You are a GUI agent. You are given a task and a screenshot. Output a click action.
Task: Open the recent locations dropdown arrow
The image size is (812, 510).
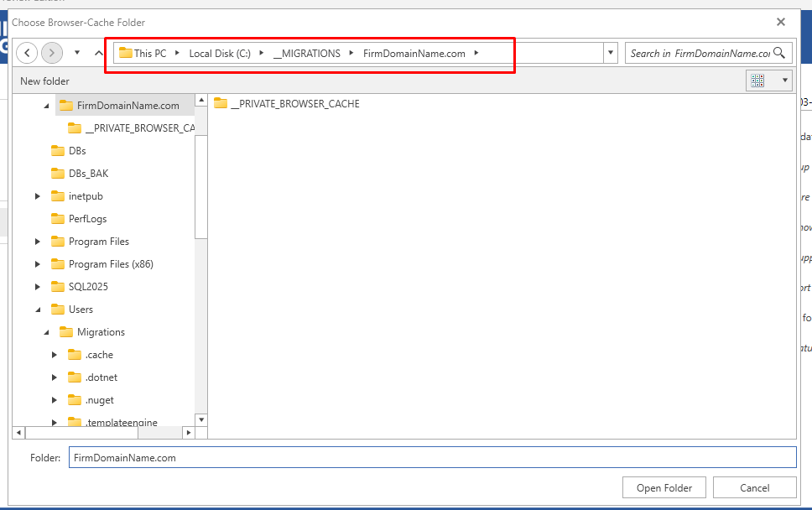77,53
